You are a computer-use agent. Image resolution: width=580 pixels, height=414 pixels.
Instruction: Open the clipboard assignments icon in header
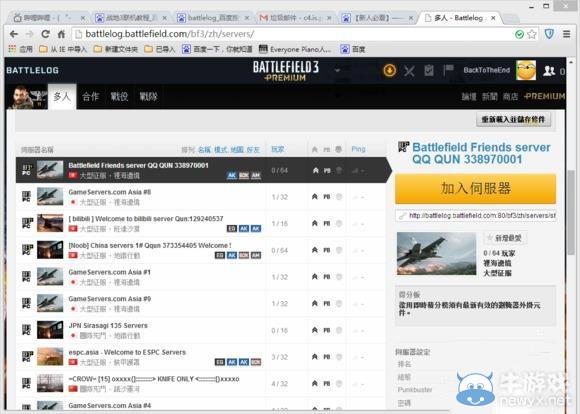tap(429, 70)
